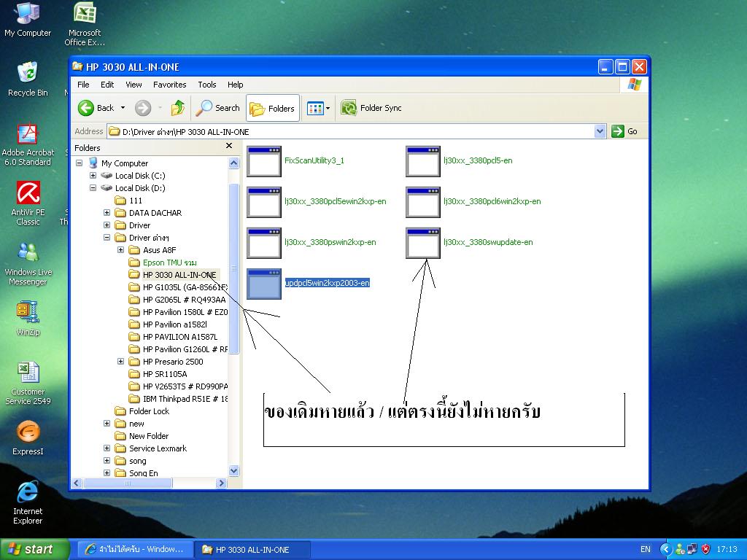Click folder tree scroll up arrow
This screenshot has height=560, width=747.
coord(234,163)
